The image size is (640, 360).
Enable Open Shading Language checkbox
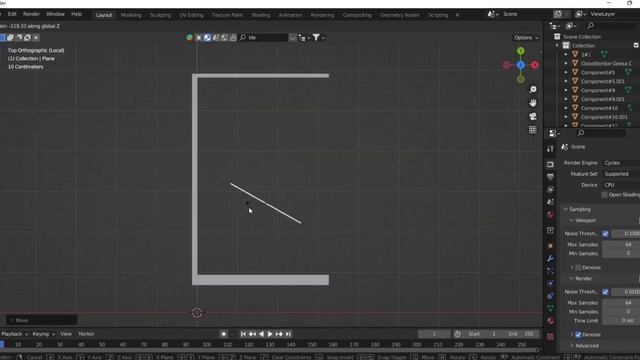point(604,195)
